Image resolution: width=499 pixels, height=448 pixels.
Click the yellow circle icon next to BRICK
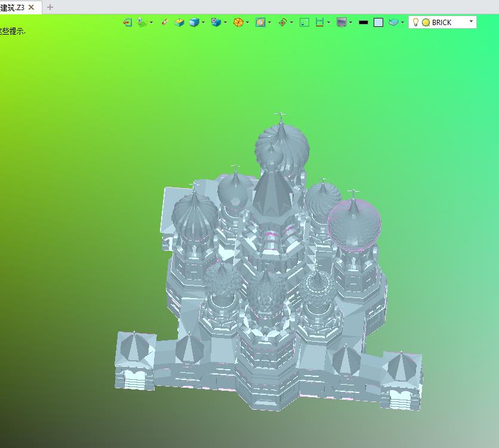pos(426,22)
